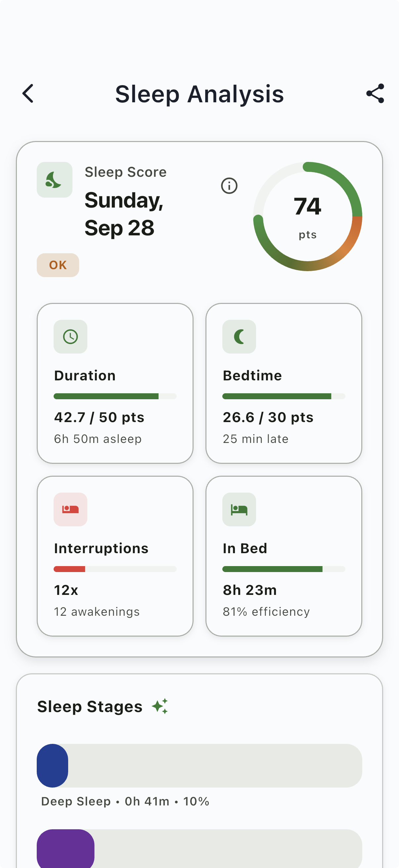The height and width of the screenshot is (868, 399).
Task: Open the Duration card
Action: click(x=115, y=383)
